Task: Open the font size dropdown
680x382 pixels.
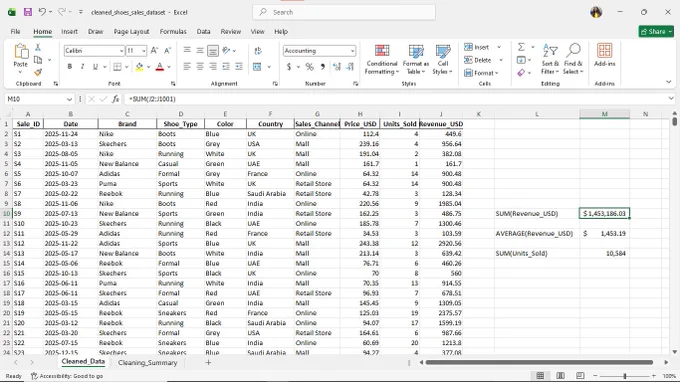Action: 144,51
